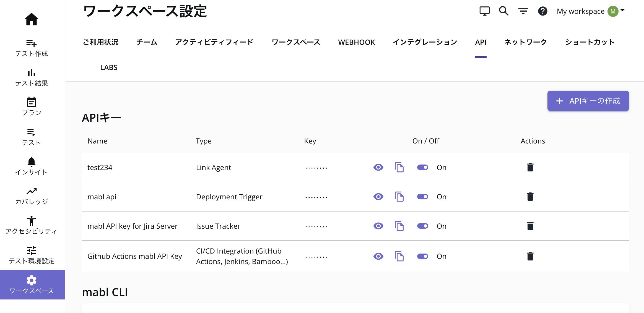Click the search magnifier icon
Viewport: 644px width, 313px height.
[x=503, y=11]
